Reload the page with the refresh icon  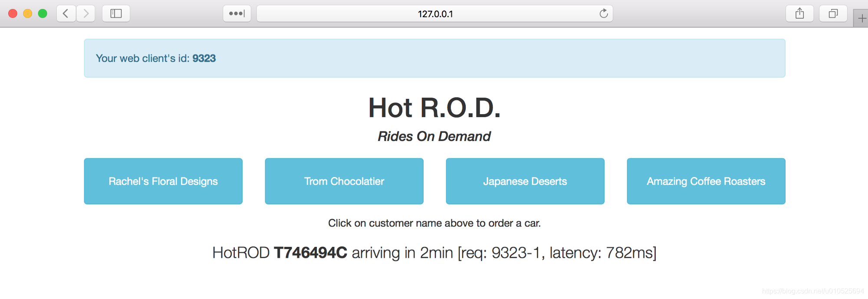603,13
